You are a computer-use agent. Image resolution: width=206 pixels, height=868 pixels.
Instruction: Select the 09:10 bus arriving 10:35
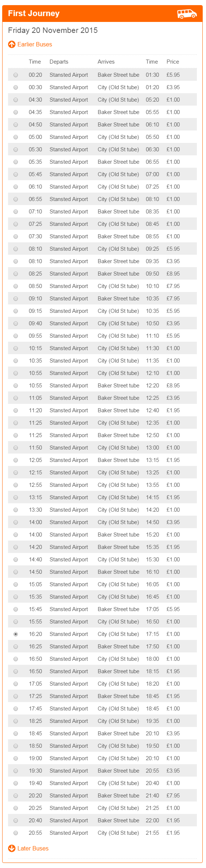[16, 299]
